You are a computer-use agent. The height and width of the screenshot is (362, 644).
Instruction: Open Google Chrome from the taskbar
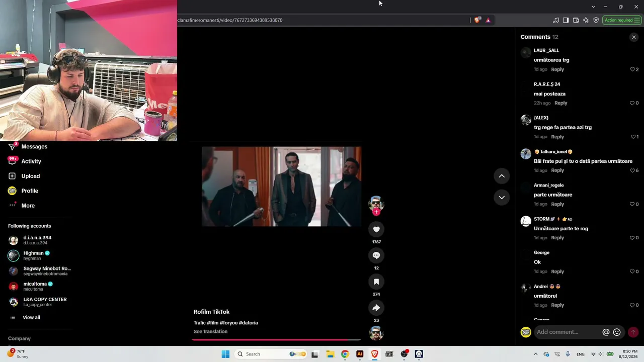345,354
